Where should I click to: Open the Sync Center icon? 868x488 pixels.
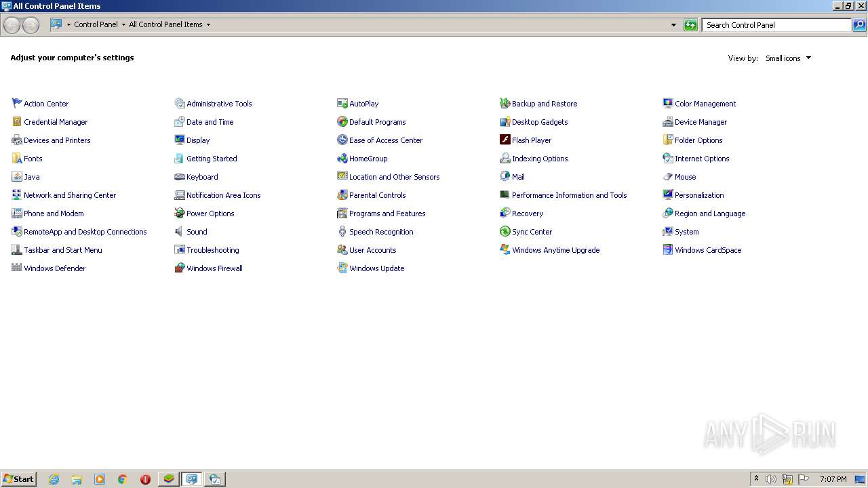[x=505, y=231]
